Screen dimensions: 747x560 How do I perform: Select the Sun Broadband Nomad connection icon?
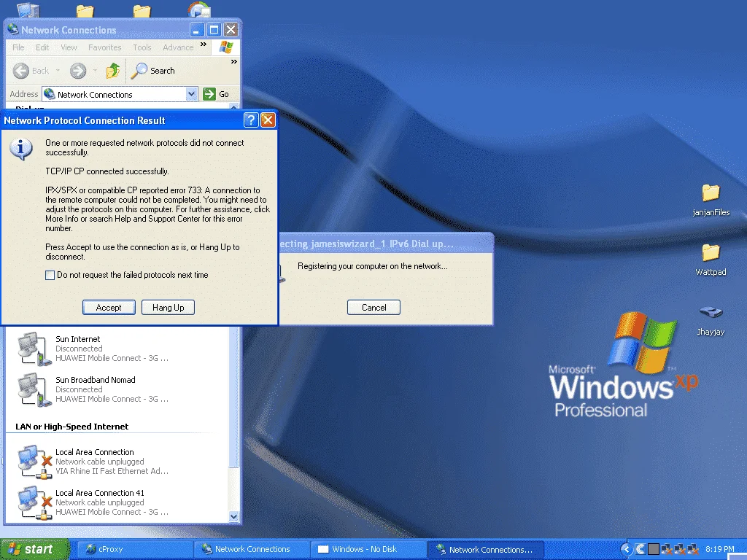coord(34,389)
